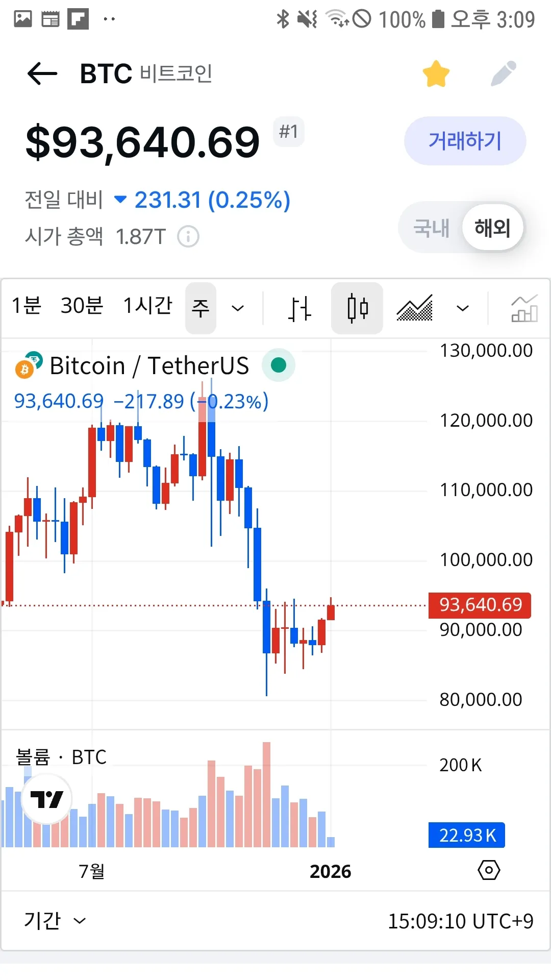Open the indicators chart icon
Screen dimensions: 551x980
coord(524,308)
